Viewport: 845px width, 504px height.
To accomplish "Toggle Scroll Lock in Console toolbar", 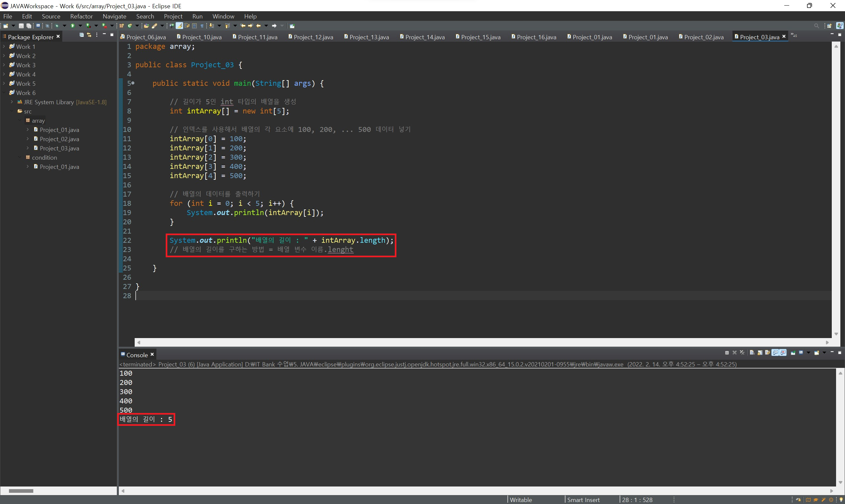I will click(760, 353).
